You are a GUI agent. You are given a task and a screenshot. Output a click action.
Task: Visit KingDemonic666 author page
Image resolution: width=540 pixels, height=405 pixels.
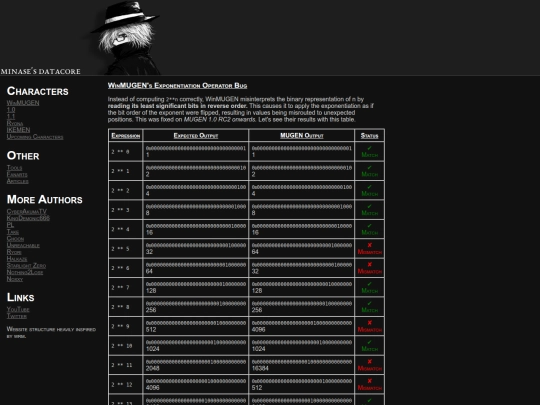click(28, 218)
